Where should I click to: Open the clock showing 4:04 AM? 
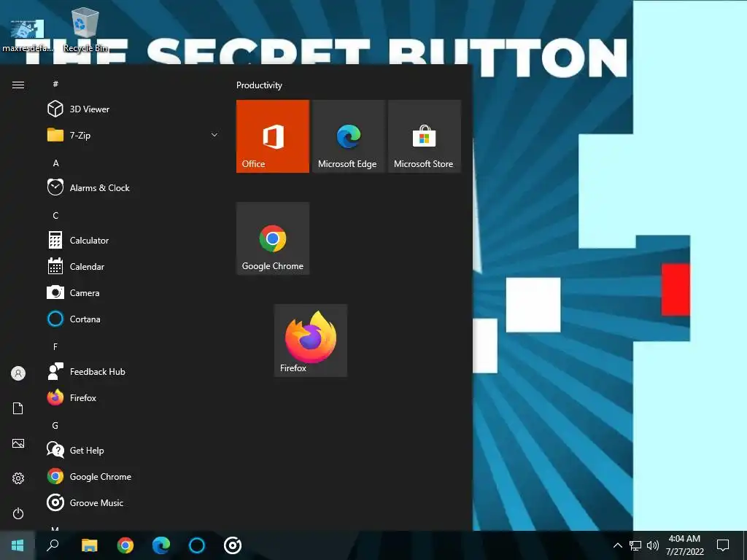(684, 545)
